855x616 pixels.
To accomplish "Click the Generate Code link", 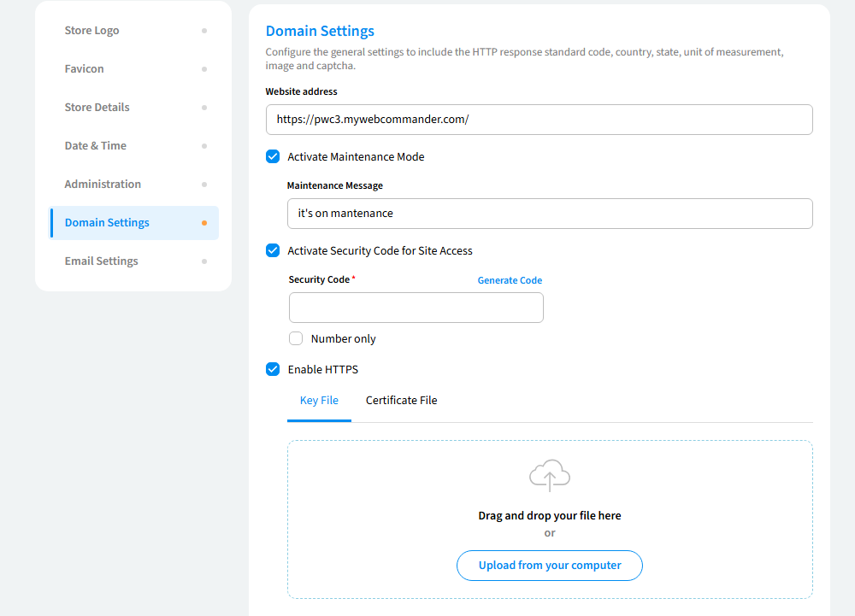I will click(510, 280).
